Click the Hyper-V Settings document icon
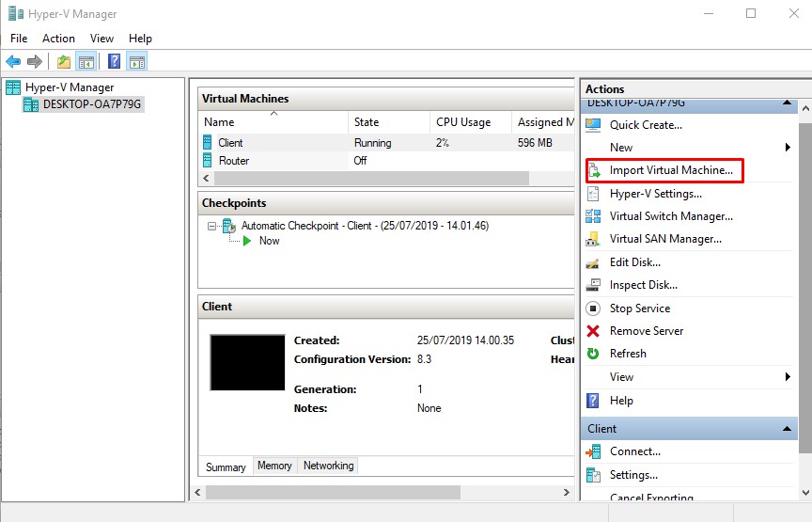This screenshot has height=522, width=812. 593,194
